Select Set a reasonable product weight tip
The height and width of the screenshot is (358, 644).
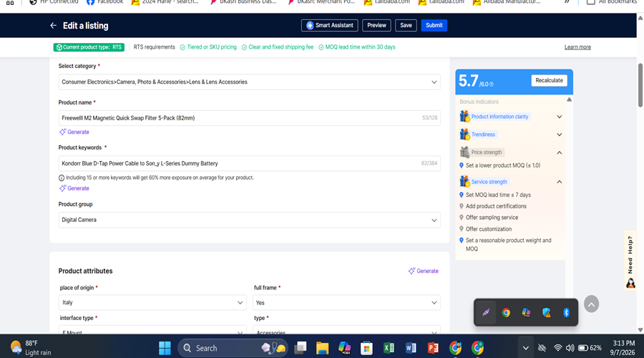coord(508,245)
